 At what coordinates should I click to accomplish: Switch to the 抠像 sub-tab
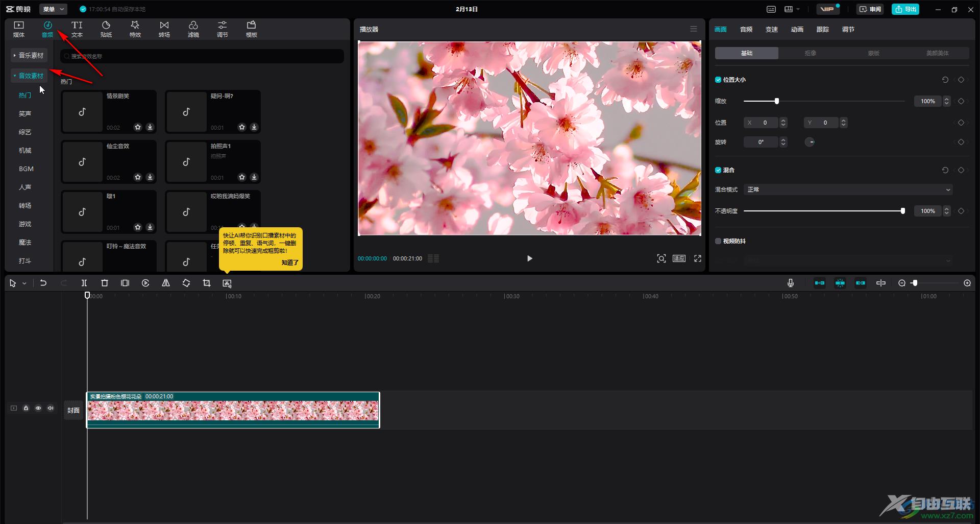[810, 53]
